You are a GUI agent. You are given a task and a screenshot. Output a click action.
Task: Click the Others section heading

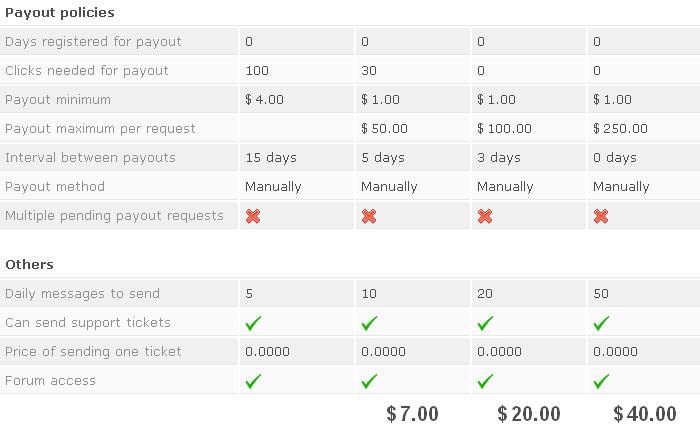(x=29, y=265)
